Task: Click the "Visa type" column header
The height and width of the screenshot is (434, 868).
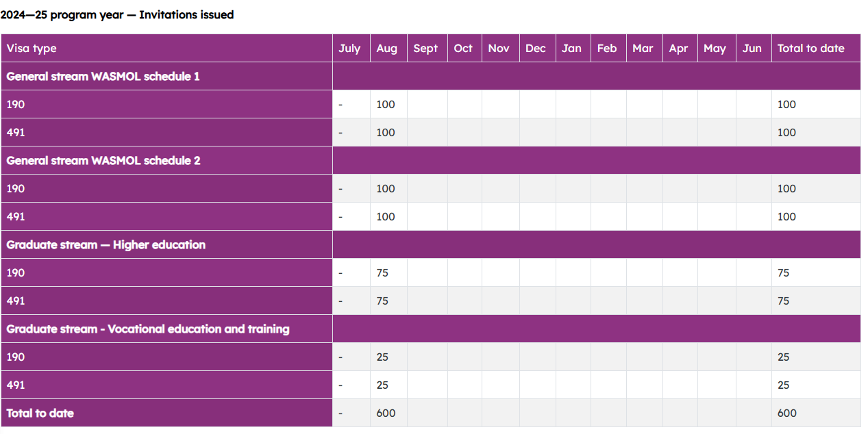Action: pos(32,49)
